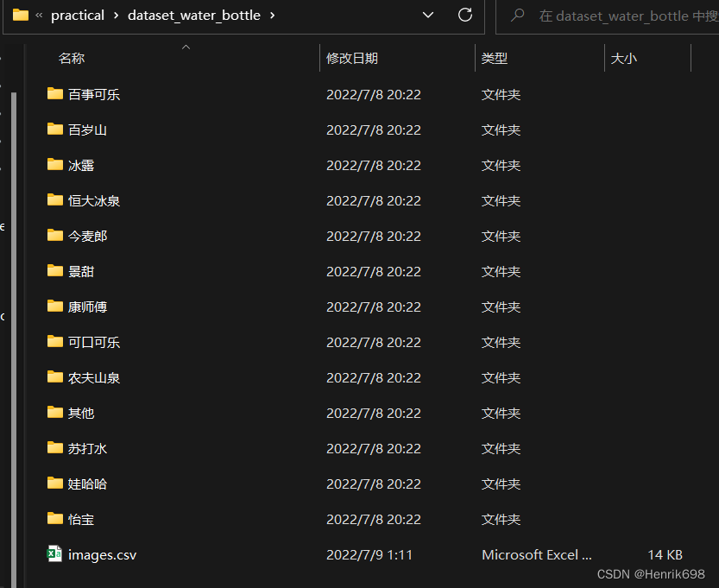Select the 恒大冰泉 folder name
This screenshot has width=719, height=588.
94,200
